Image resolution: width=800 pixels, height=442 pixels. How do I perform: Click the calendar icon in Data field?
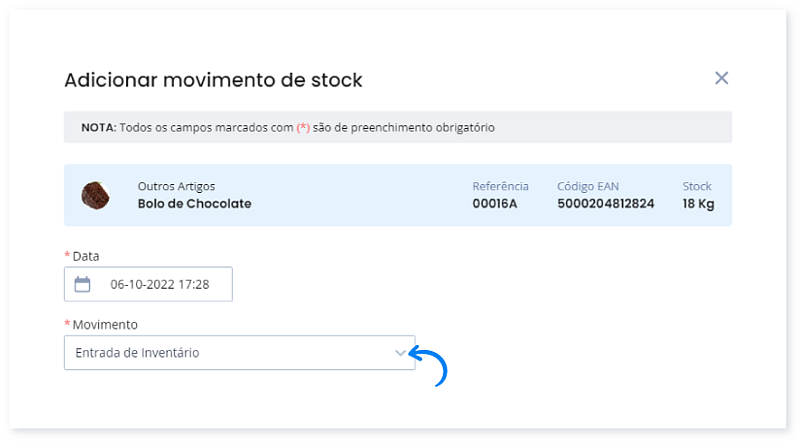click(83, 284)
